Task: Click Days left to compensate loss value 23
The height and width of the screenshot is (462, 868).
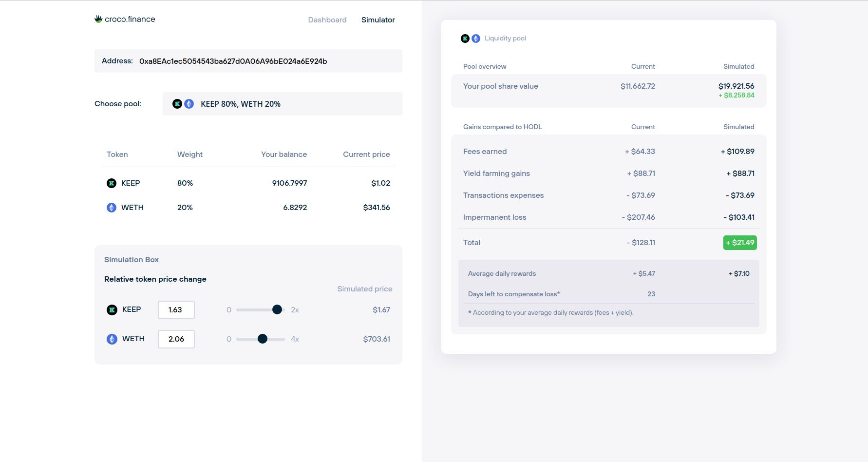Action: coord(651,294)
